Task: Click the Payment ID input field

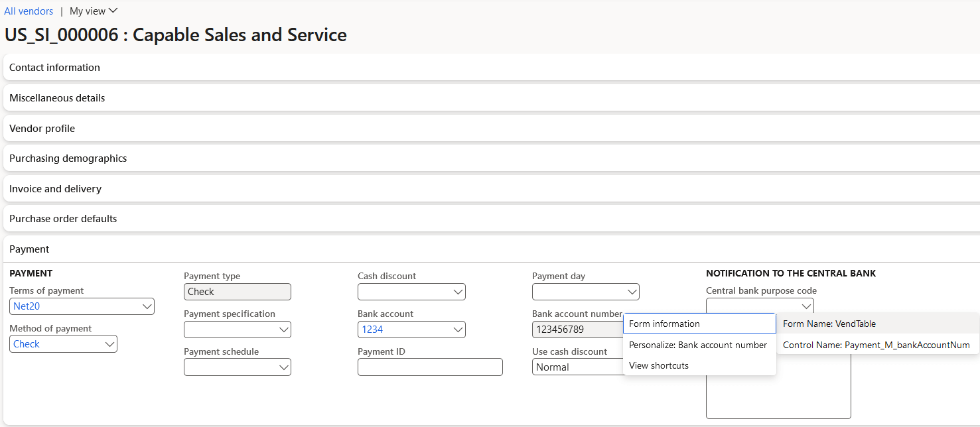Action: (x=430, y=367)
